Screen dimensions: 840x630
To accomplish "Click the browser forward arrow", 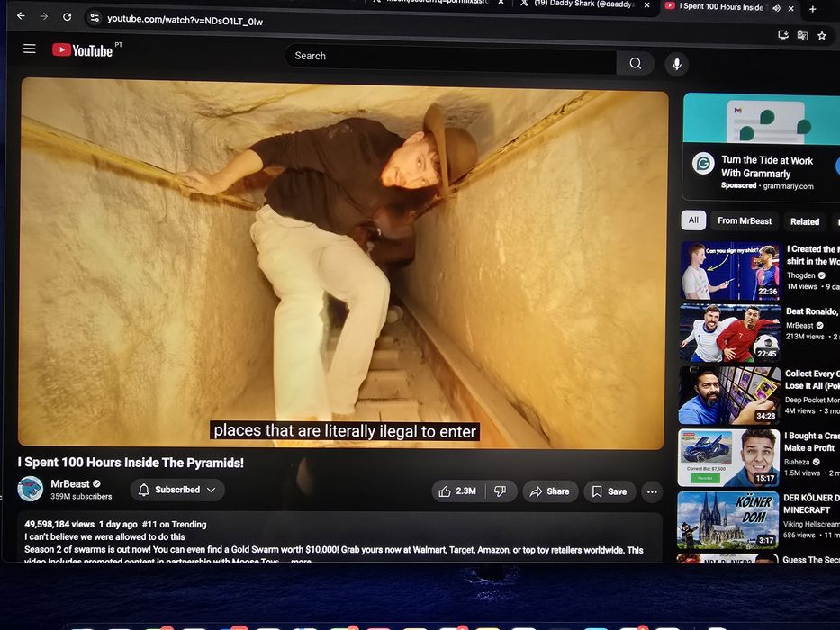I will click(x=43, y=16).
